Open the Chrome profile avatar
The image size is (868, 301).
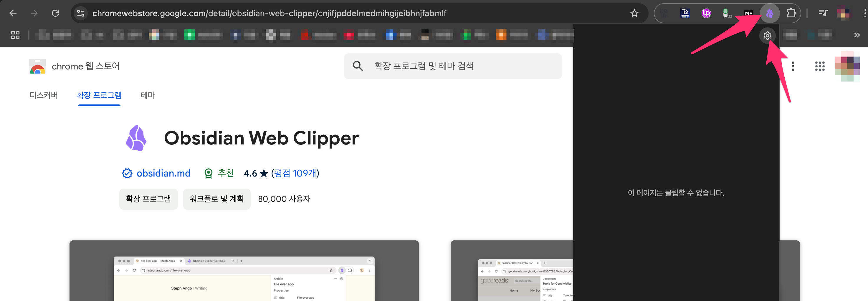843,13
